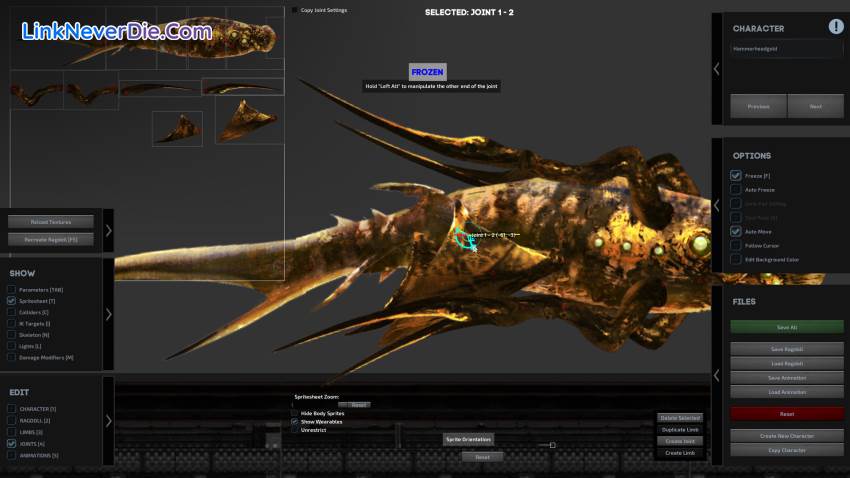The image size is (850, 478).
Task: Collapse the Options panel with its left chevron
Action: click(717, 205)
